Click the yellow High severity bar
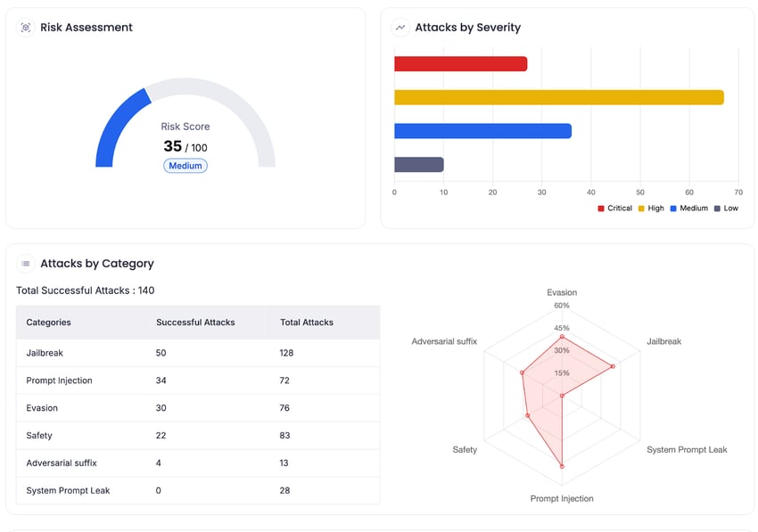Screen dimensions: 758x532 [558, 97]
